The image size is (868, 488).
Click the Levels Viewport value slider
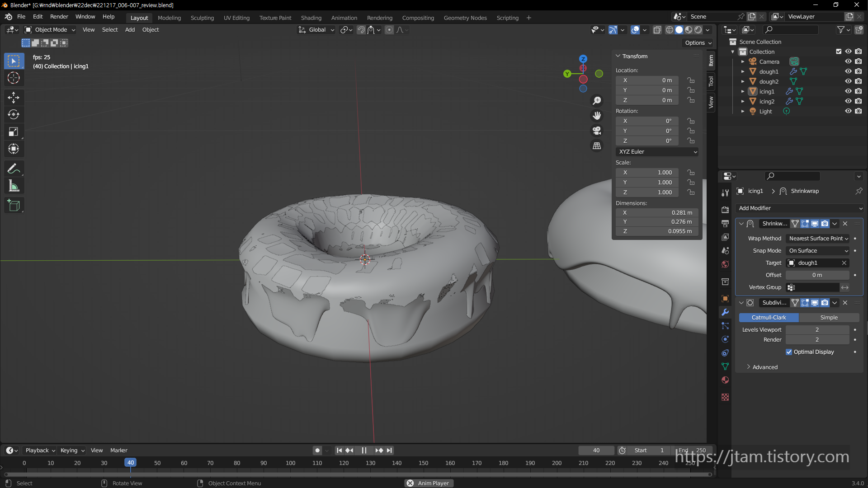coord(817,330)
